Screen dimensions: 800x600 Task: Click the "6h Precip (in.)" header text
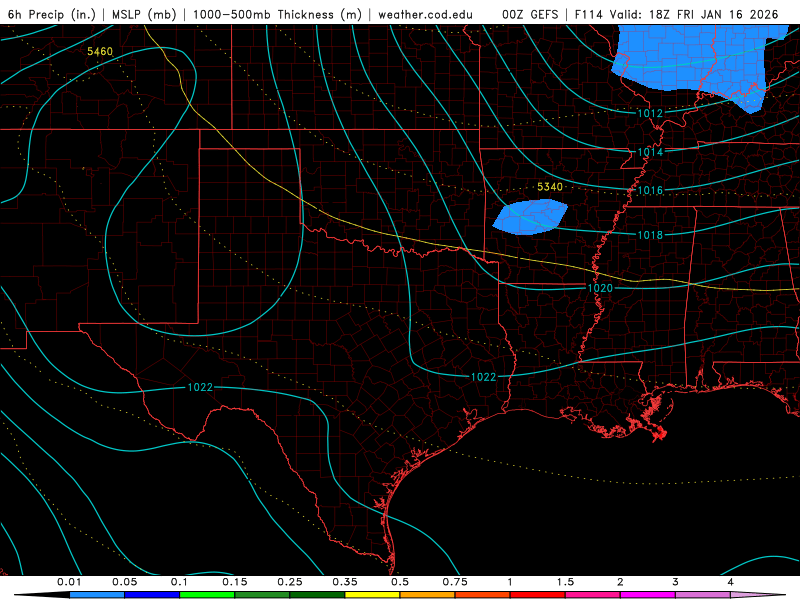[x=52, y=14]
